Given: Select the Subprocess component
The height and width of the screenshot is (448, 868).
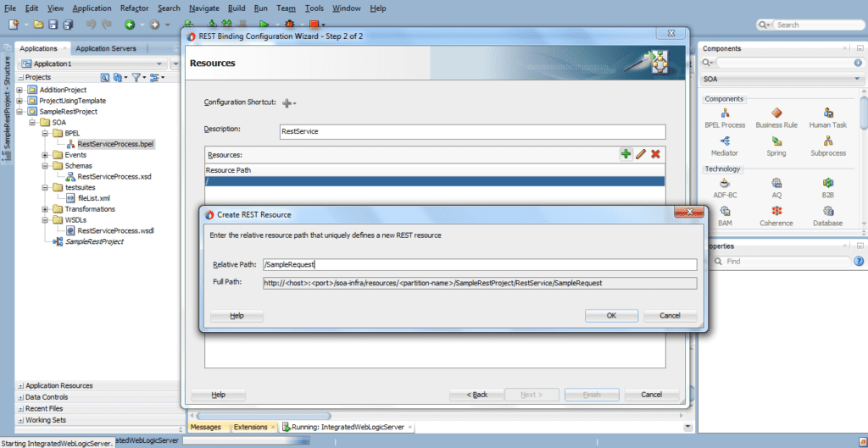Looking at the screenshot, I should 828,147.
